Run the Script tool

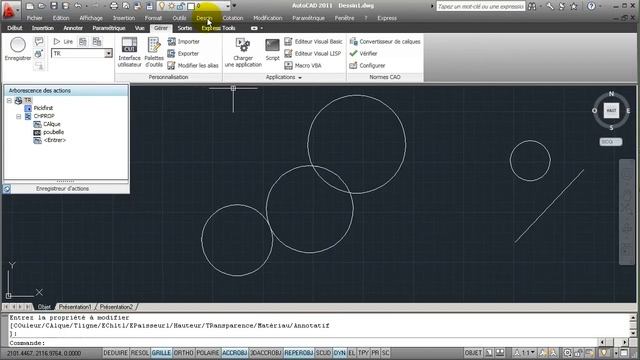272,50
